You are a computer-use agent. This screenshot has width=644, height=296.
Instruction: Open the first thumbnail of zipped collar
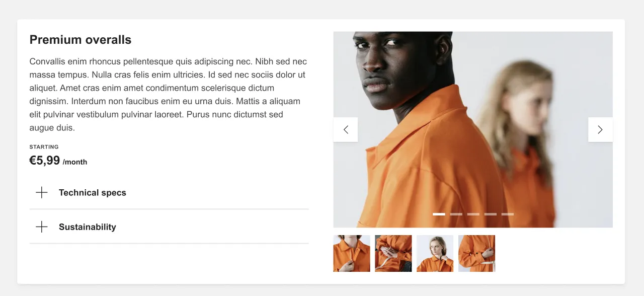point(352,254)
